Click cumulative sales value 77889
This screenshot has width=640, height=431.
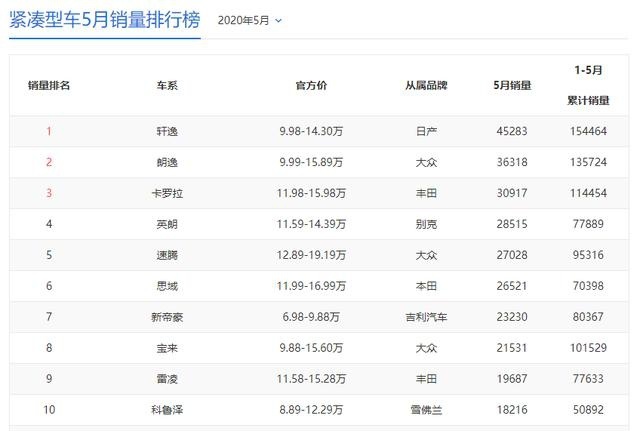coord(588,224)
